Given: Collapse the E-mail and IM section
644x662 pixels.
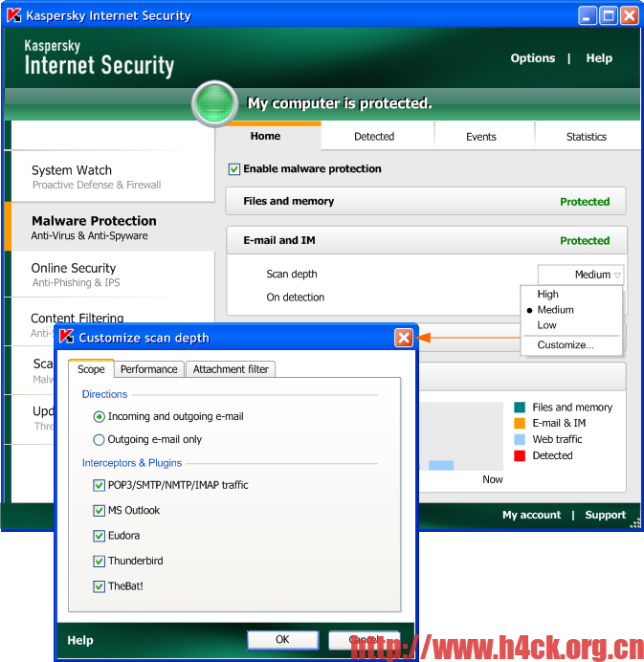Looking at the screenshot, I should 427,240.
